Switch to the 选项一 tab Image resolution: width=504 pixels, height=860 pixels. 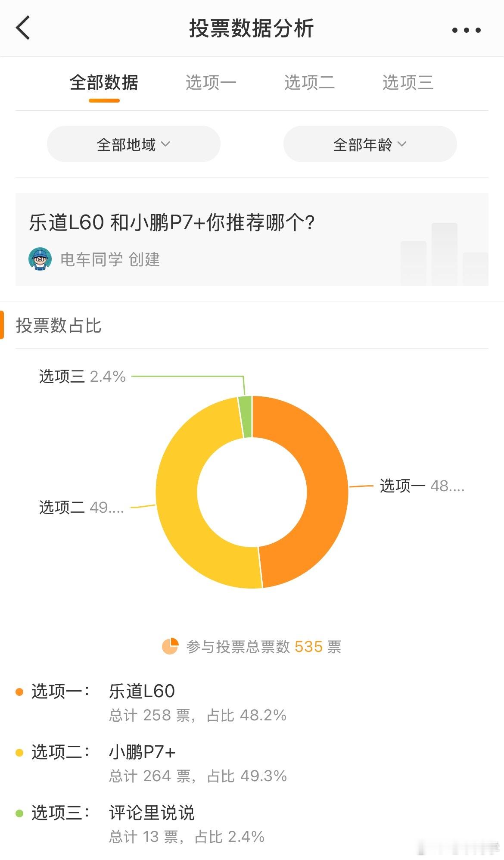(211, 82)
